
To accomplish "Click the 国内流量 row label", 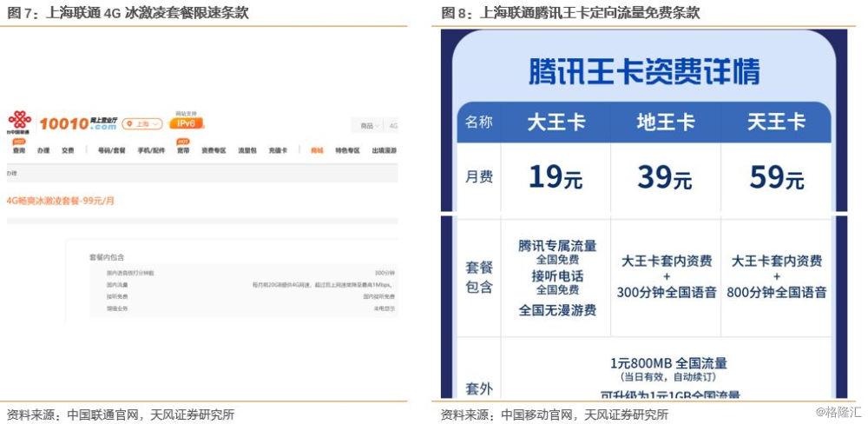I will pos(117,284).
